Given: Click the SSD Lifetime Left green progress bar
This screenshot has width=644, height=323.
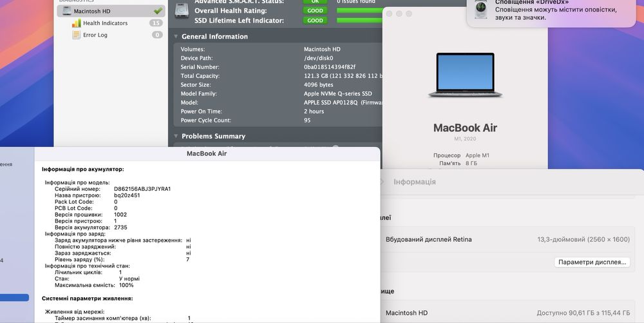Looking at the screenshot, I should point(359,21).
